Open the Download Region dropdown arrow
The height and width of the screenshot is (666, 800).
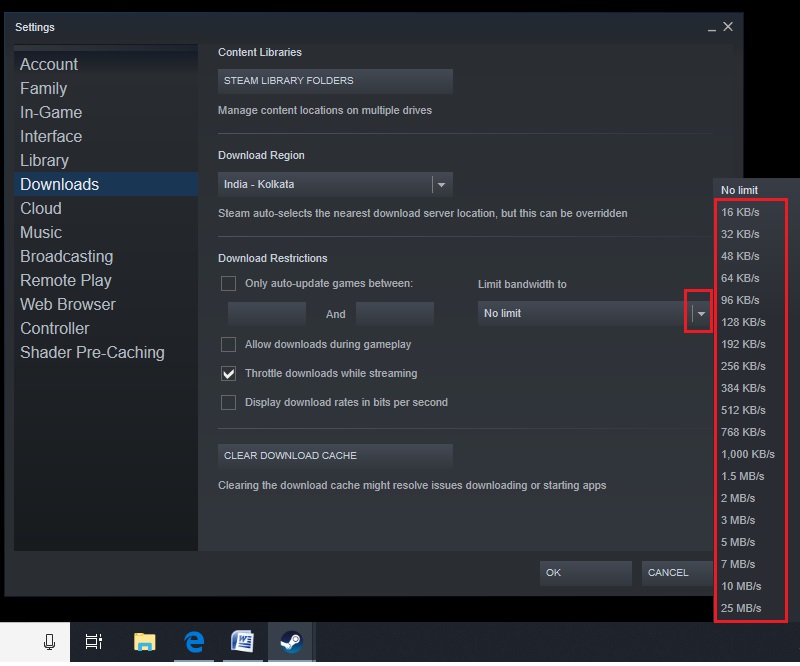442,185
